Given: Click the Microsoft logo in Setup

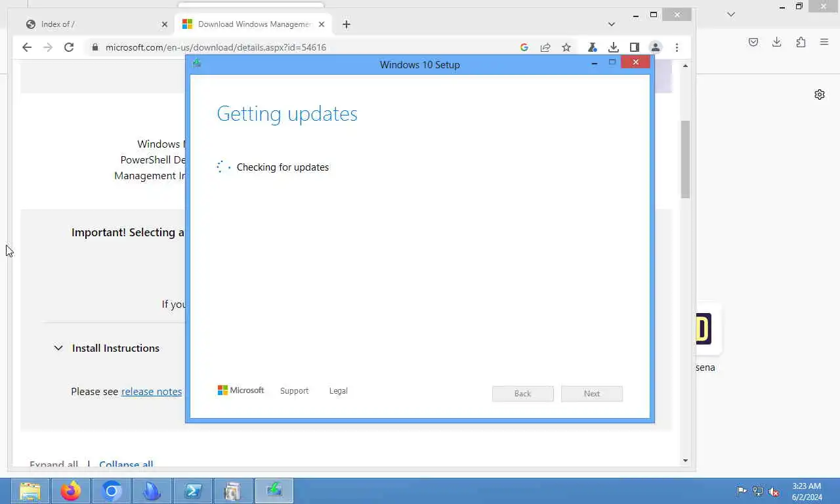Looking at the screenshot, I should pyautogui.click(x=241, y=390).
